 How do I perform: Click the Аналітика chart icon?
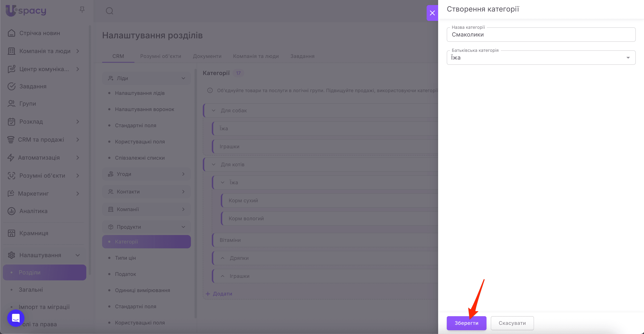(x=11, y=211)
